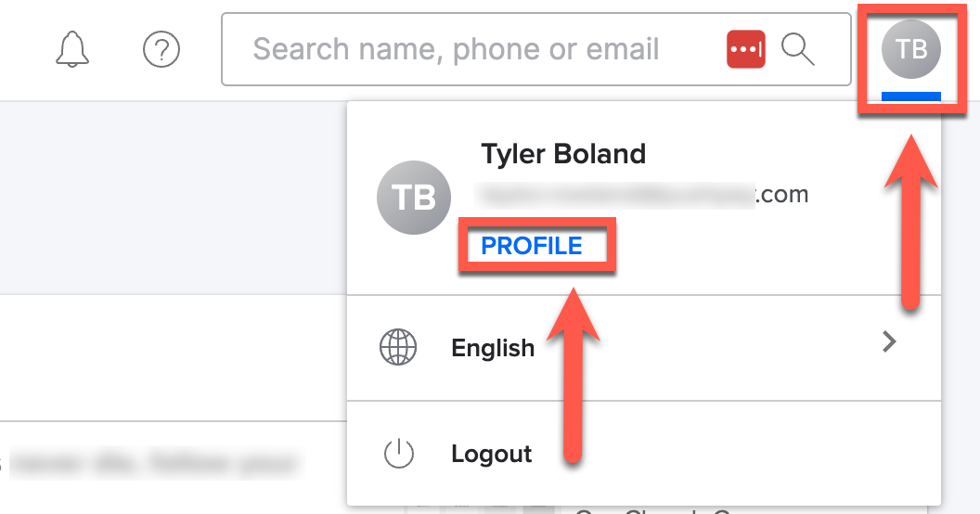The width and height of the screenshot is (980, 514).
Task: Click the red password manager icon in search
Action: [745, 49]
